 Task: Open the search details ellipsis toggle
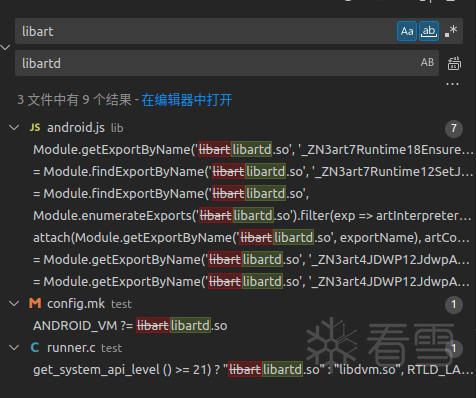point(452,84)
